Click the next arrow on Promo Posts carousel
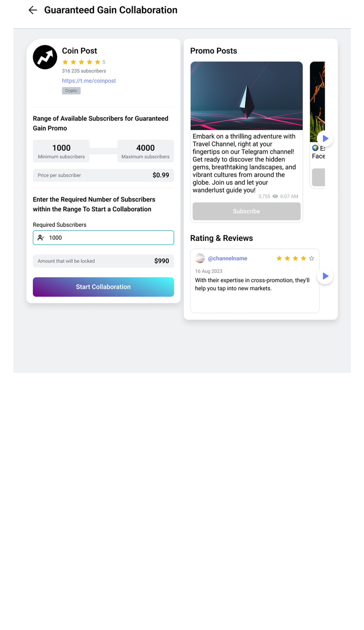 pos(325,138)
